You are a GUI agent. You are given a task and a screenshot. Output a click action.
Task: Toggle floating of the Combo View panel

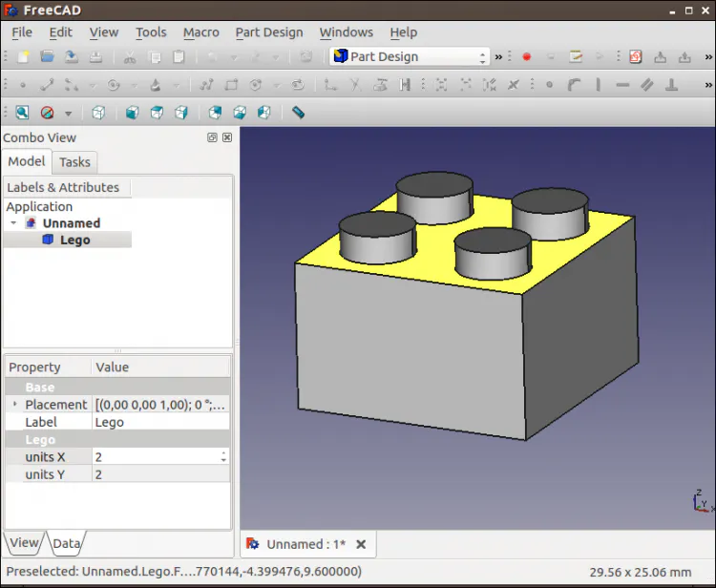pyautogui.click(x=212, y=137)
